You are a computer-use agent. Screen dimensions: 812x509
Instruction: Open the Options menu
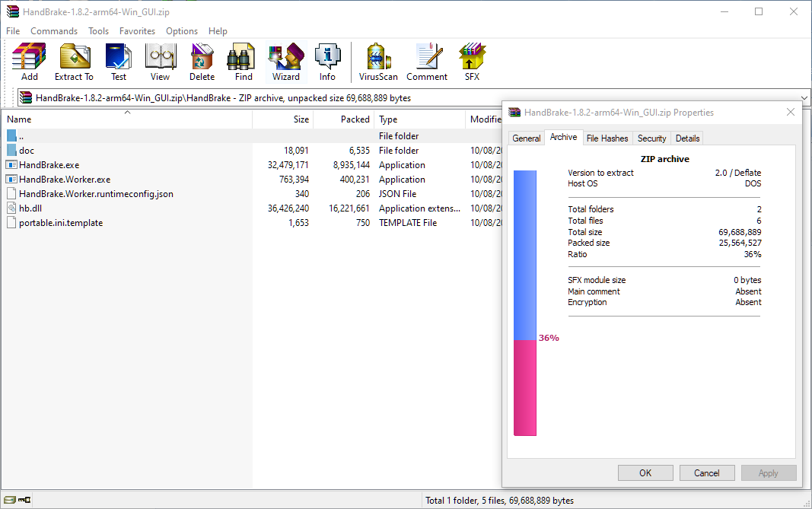coord(182,31)
